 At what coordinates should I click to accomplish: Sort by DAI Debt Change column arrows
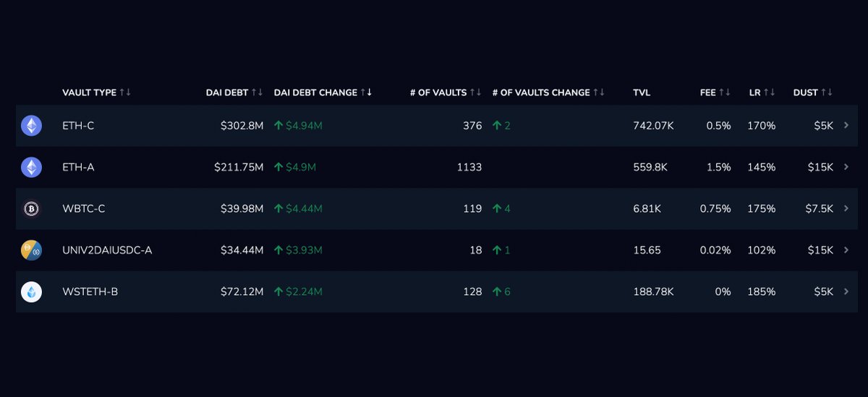point(366,93)
